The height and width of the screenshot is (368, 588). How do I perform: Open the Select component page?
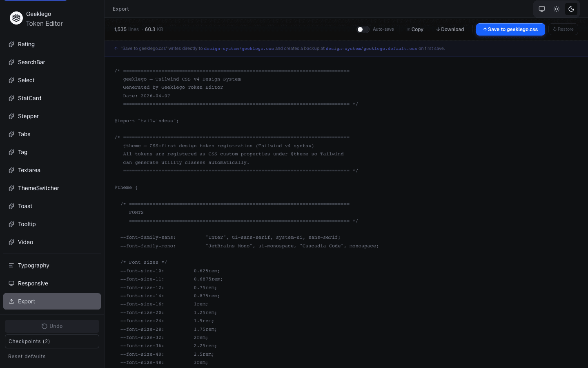(52, 80)
